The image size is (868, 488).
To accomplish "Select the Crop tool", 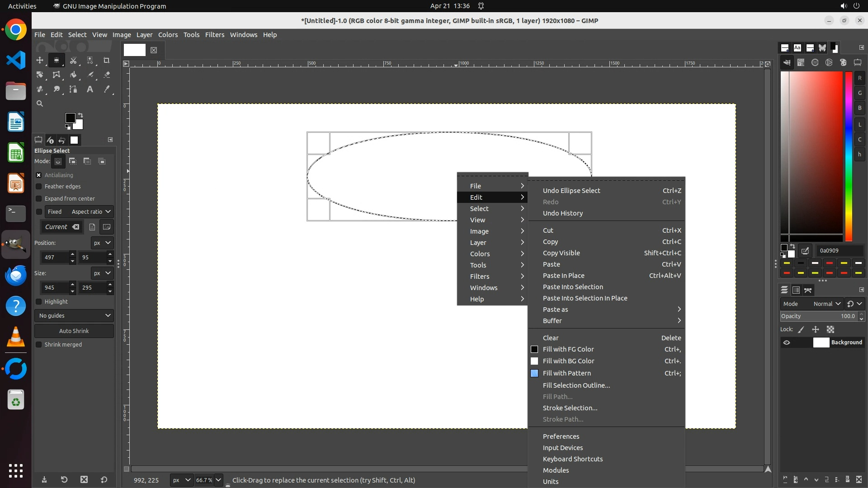I will pos(107,60).
